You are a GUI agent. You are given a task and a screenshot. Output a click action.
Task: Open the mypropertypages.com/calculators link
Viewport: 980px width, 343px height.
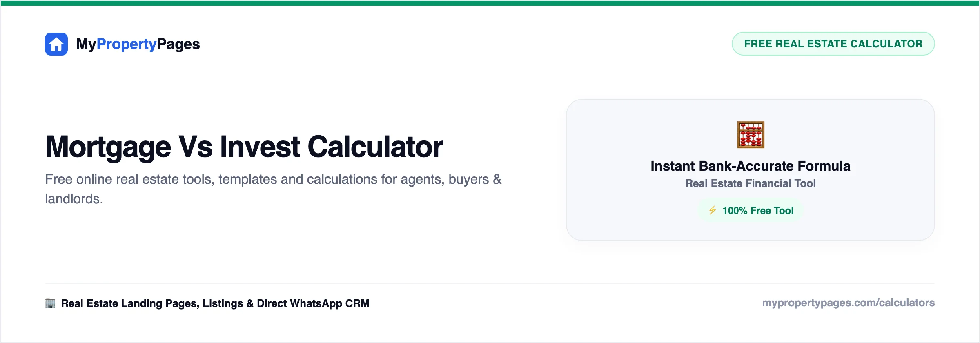click(x=849, y=303)
